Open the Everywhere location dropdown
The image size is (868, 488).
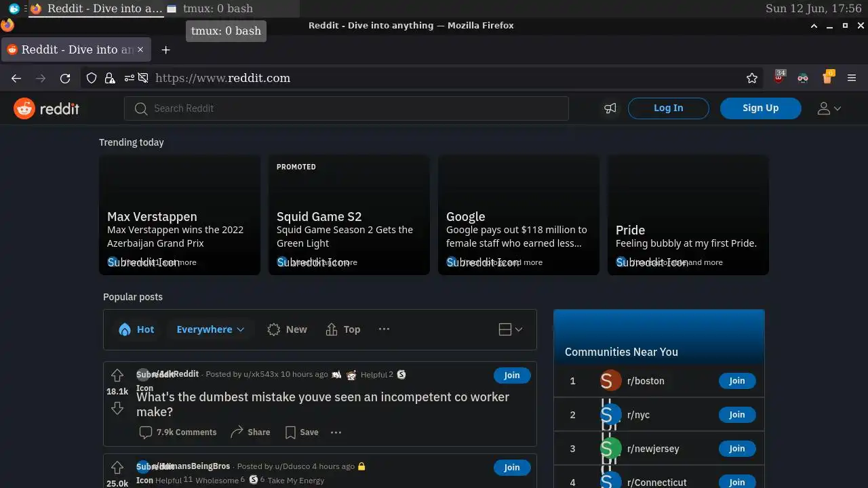click(x=210, y=329)
